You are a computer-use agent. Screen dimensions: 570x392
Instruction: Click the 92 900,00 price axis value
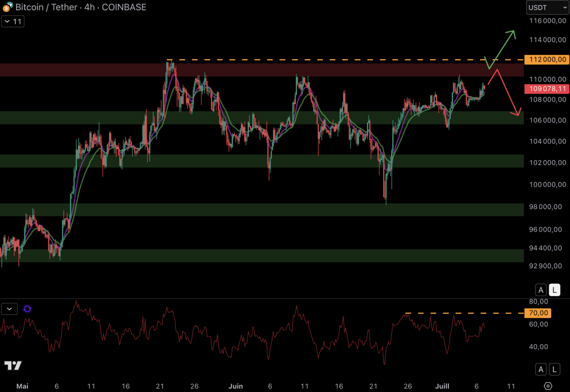[546, 266]
